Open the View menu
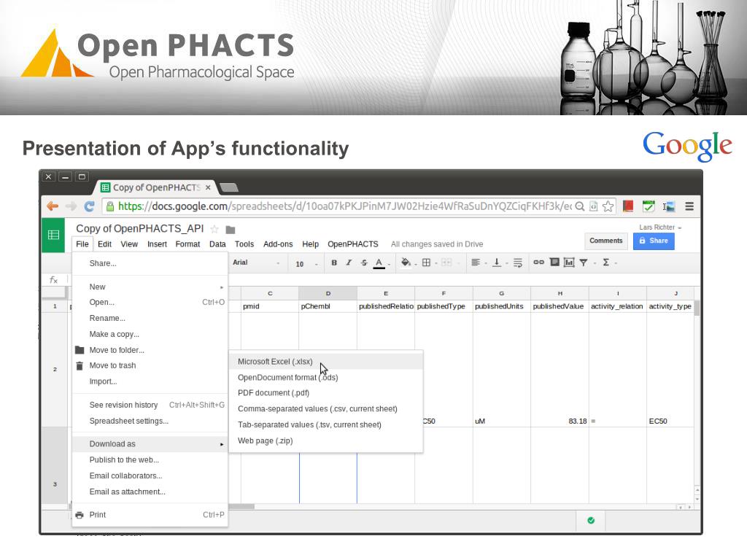 click(x=128, y=244)
